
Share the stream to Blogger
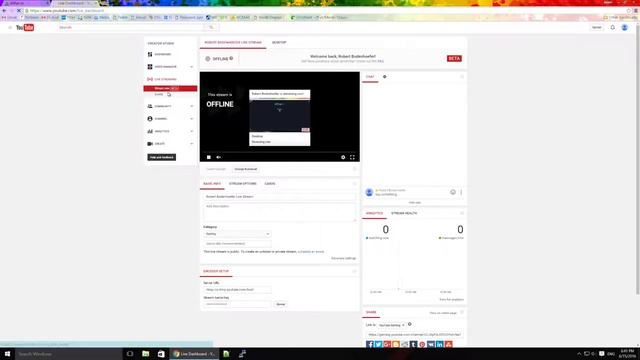396,344
